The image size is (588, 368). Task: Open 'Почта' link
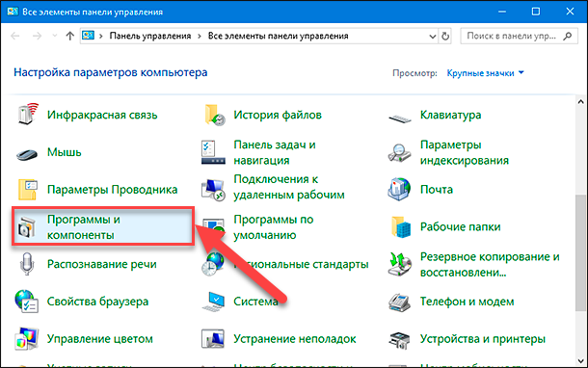click(x=436, y=190)
